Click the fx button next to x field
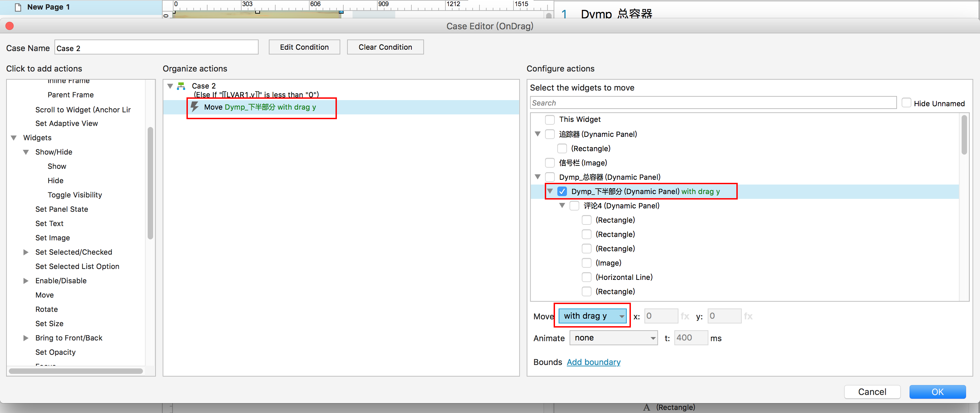This screenshot has height=413, width=980. (x=685, y=316)
